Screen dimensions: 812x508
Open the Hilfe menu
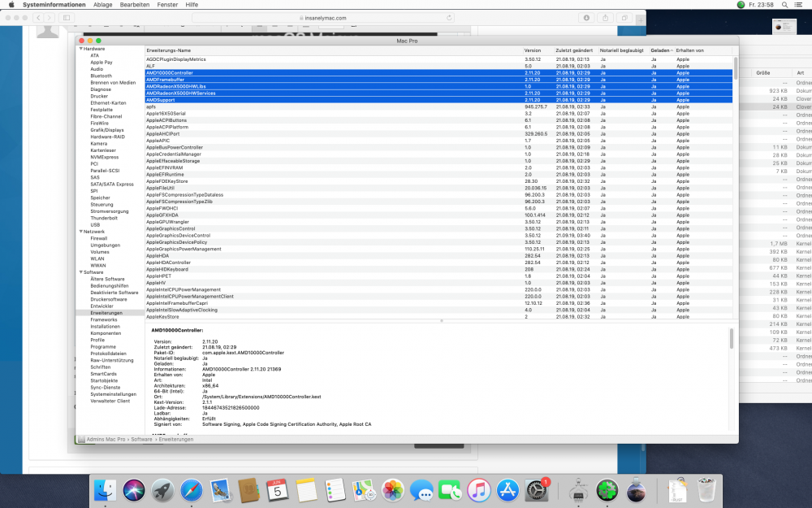[x=192, y=5]
